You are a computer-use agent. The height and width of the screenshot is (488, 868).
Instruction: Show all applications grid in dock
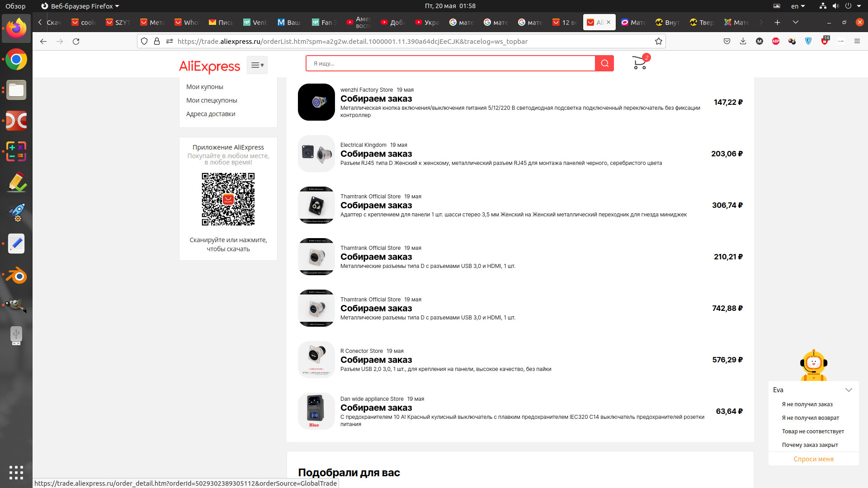(16, 473)
